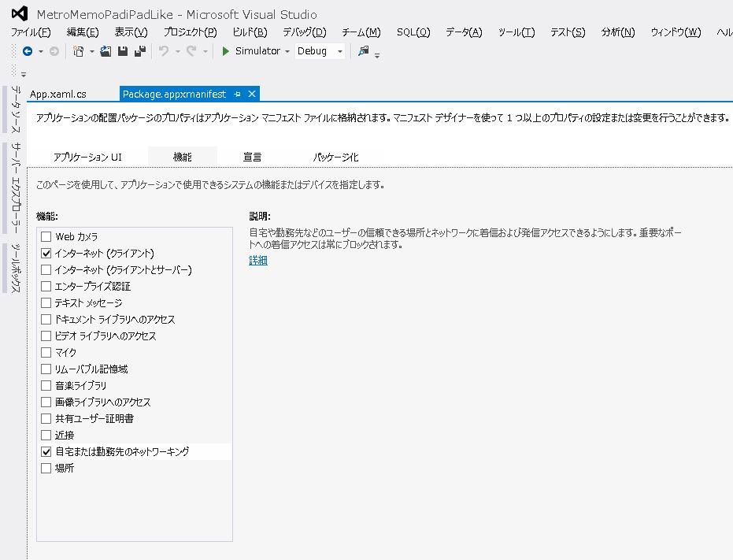This screenshot has width=733, height=560.
Task: Click the Open File toolbar icon
Action: [x=106, y=51]
